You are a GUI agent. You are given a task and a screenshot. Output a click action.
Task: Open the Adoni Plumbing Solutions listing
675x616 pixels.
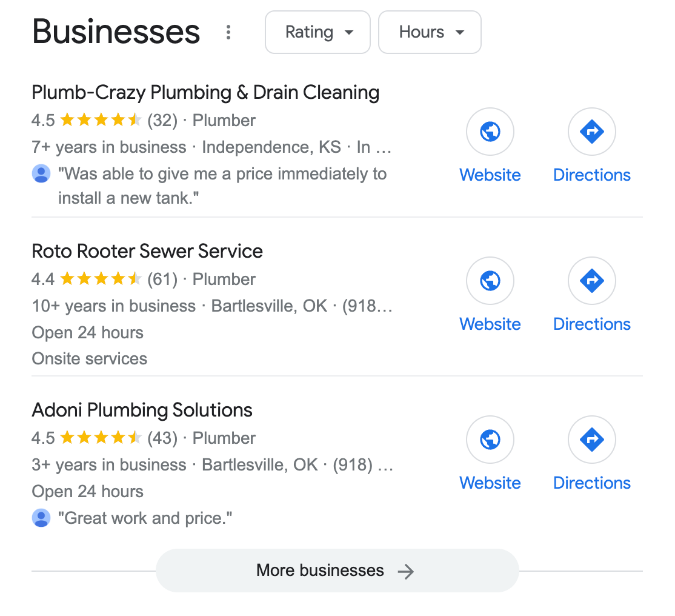click(x=142, y=410)
